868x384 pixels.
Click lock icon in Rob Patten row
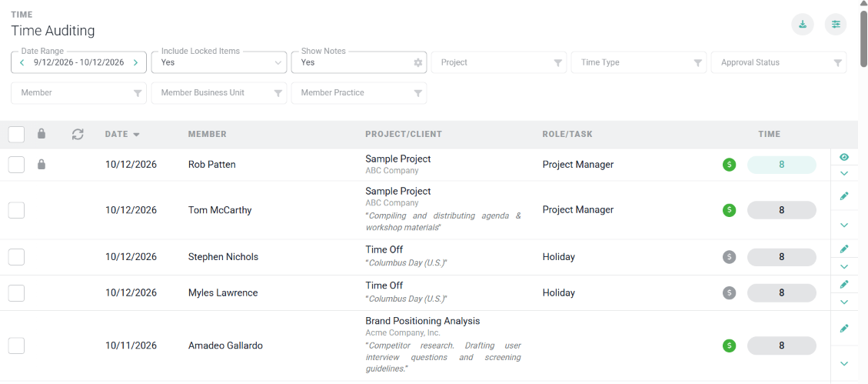41,164
